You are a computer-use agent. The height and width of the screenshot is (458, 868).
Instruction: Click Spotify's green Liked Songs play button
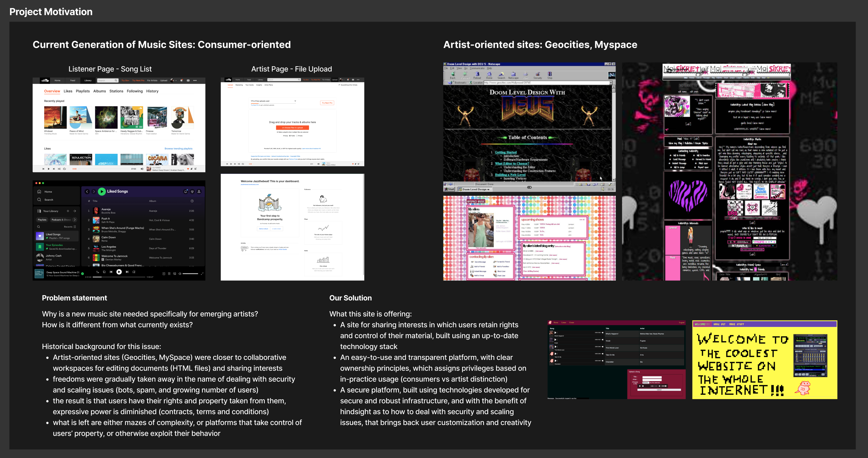102,191
